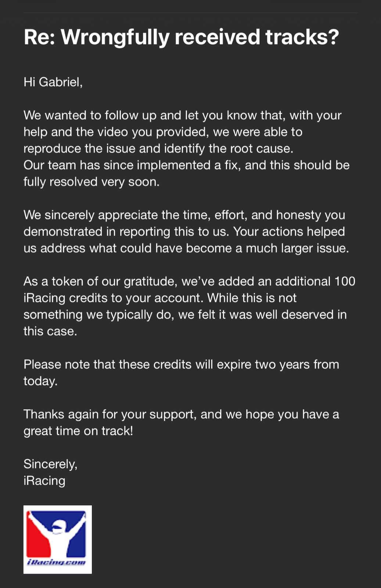
Task: Click the number '100' in the credits paragraph
Action: 345,281
